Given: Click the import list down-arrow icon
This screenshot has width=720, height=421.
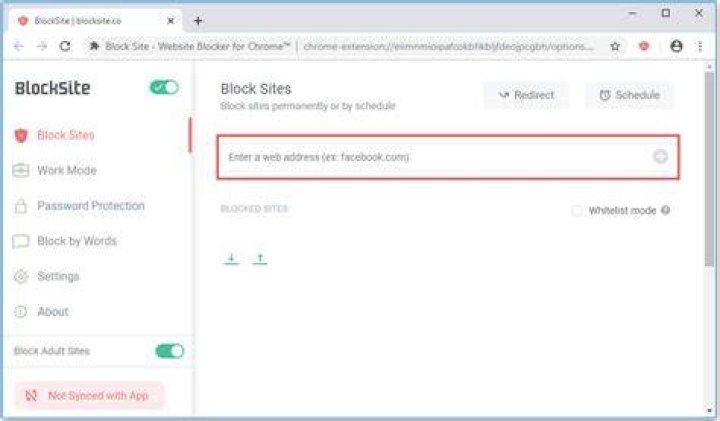Looking at the screenshot, I should coord(231,259).
